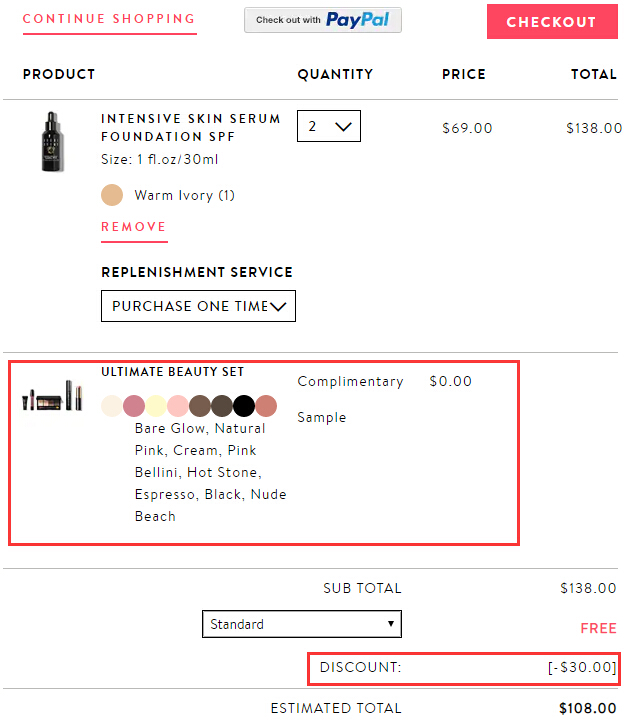This screenshot has width=624, height=728.
Task: Click the Ultimate Beauty Set product image
Action: tap(54, 395)
